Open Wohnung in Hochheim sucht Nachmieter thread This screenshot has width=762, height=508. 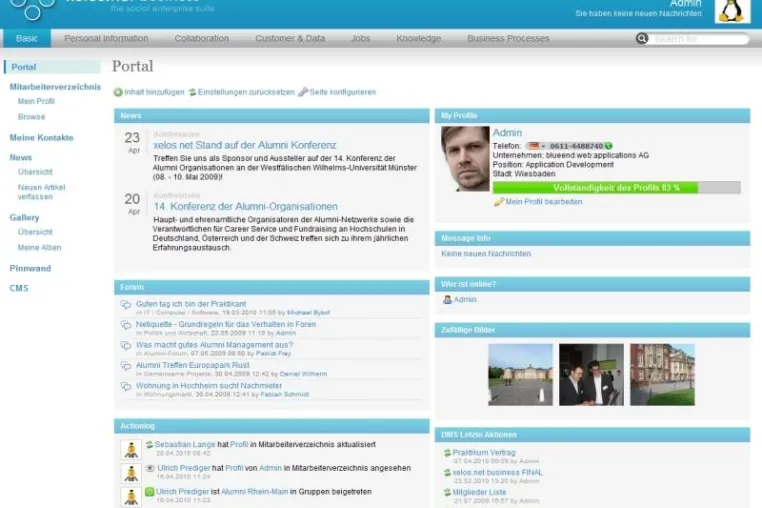point(208,385)
